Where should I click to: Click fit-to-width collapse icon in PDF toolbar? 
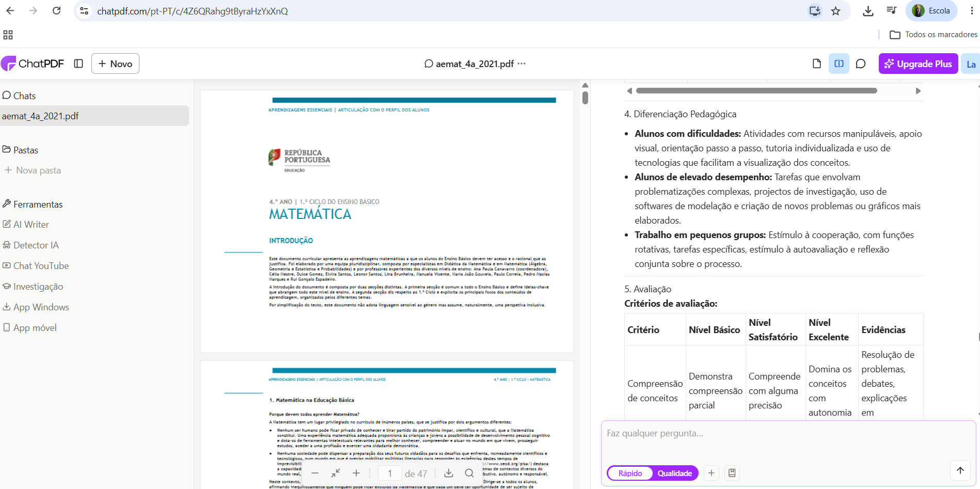[x=336, y=473]
